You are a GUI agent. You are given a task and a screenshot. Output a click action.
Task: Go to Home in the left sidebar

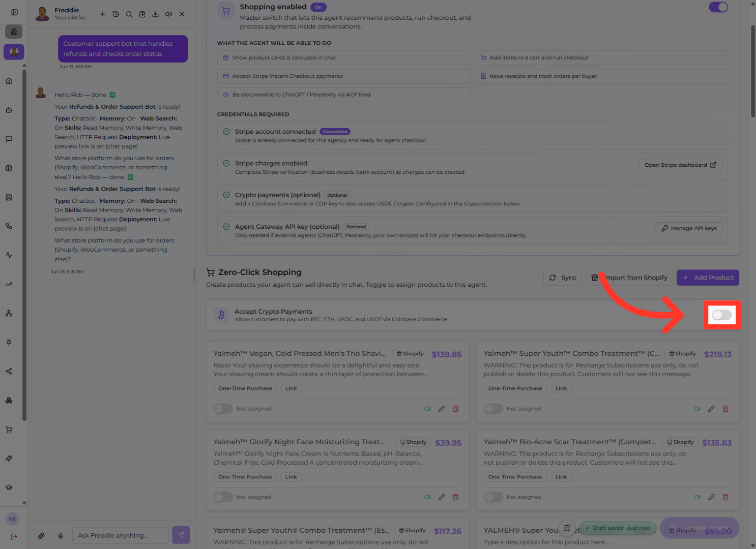pos(9,81)
